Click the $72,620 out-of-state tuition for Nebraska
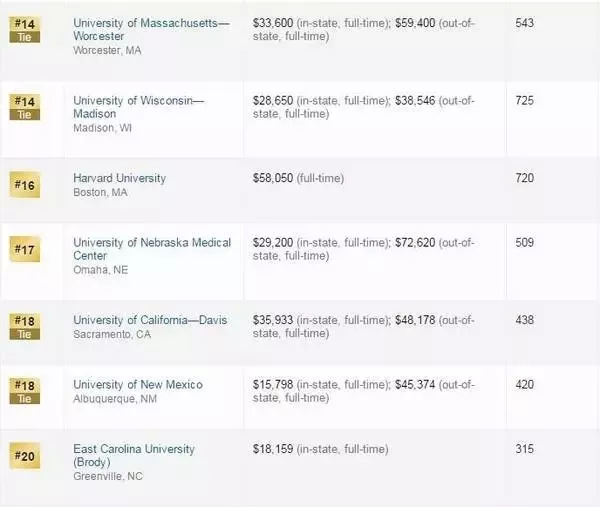Viewport: 600px width, 507px height. tap(415, 243)
